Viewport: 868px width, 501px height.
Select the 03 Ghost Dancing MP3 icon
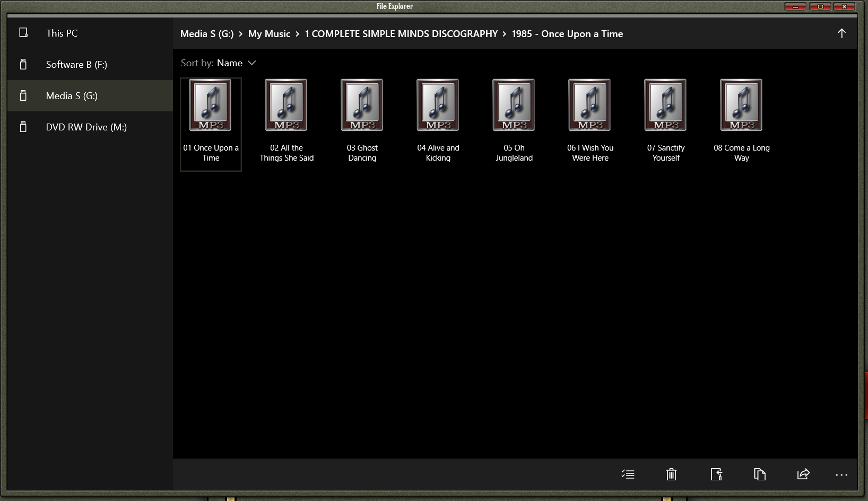(x=362, y=105)
